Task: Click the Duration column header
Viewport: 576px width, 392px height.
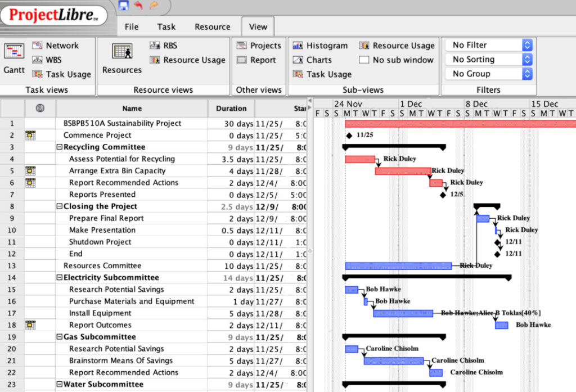Action: 231,109
